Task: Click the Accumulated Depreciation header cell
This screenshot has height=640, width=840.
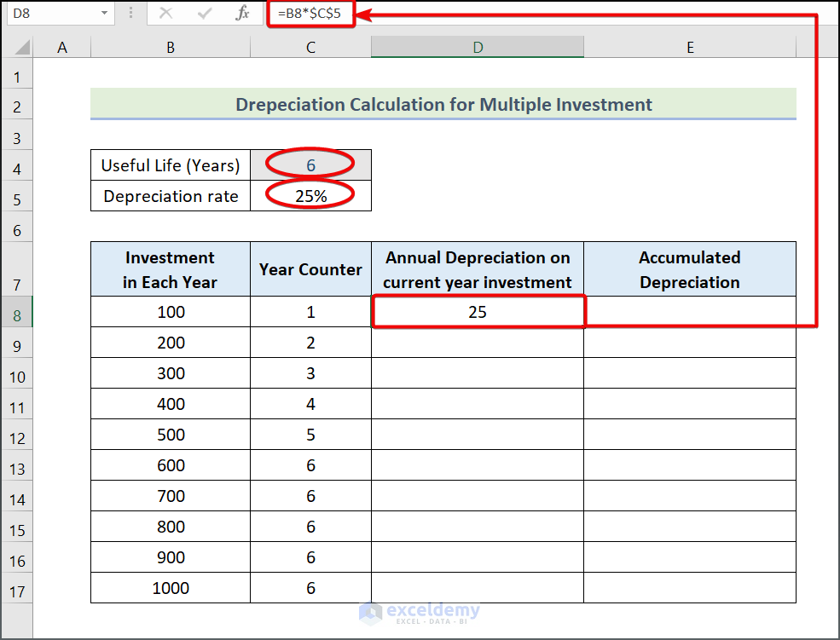Action: tap(690, 269)
